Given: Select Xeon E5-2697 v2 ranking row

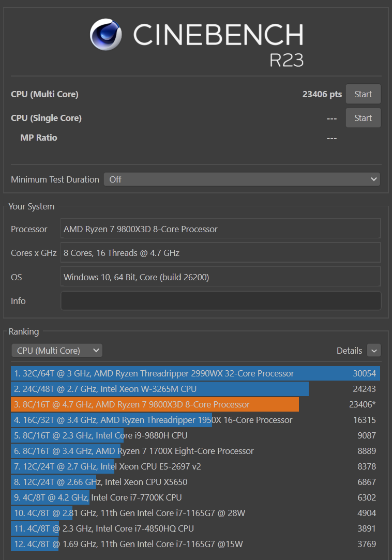Looking at the screenshot, I should 195,466.
